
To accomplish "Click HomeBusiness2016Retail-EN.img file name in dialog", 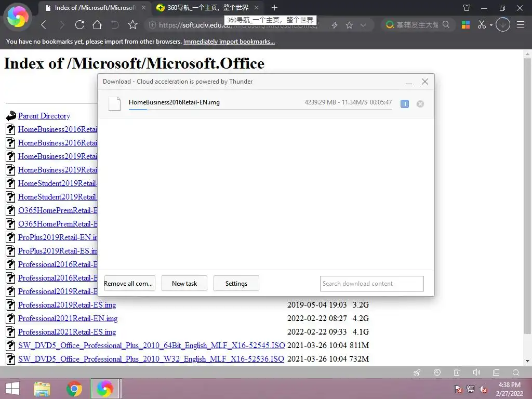I will tap(174, 102).
